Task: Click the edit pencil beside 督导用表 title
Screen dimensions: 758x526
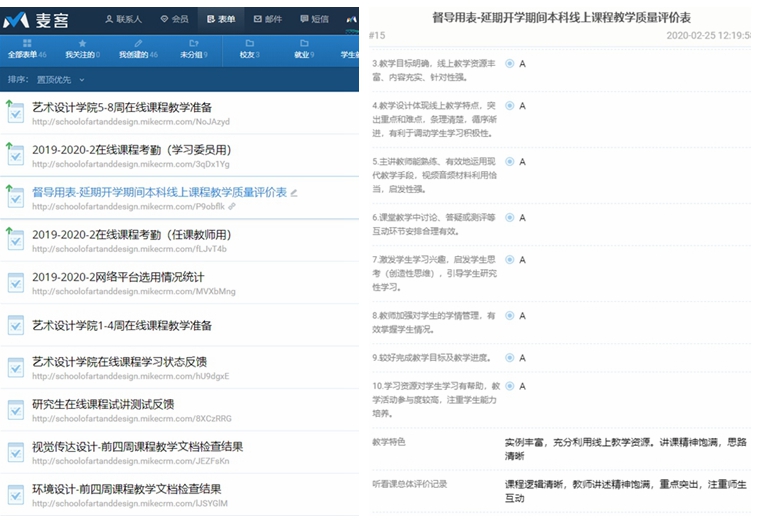Action: point(294,192)
